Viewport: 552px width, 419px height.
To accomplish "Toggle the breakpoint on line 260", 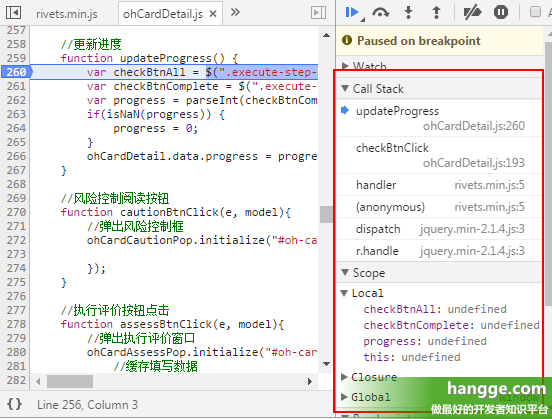I will [16, 72].
